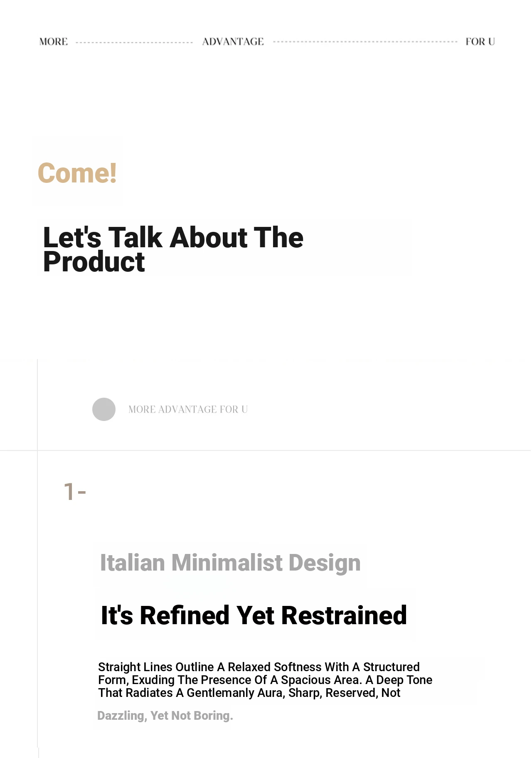Click the "Italian Minimalist Design" heading
Screen dimensions: 532x758
point(230,563)
